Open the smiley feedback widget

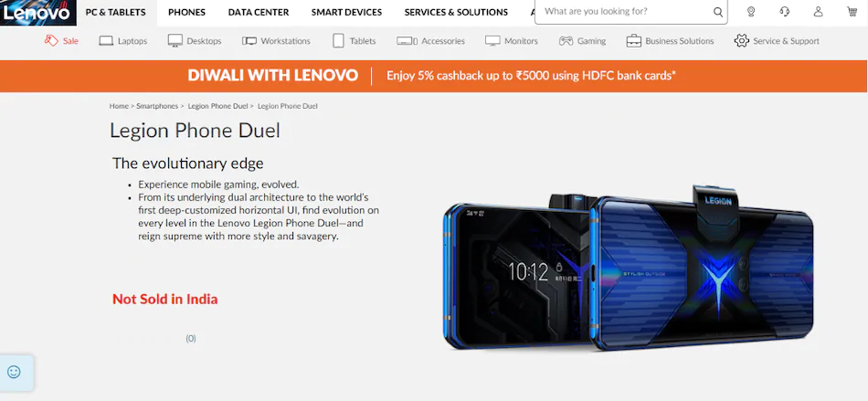15,372
